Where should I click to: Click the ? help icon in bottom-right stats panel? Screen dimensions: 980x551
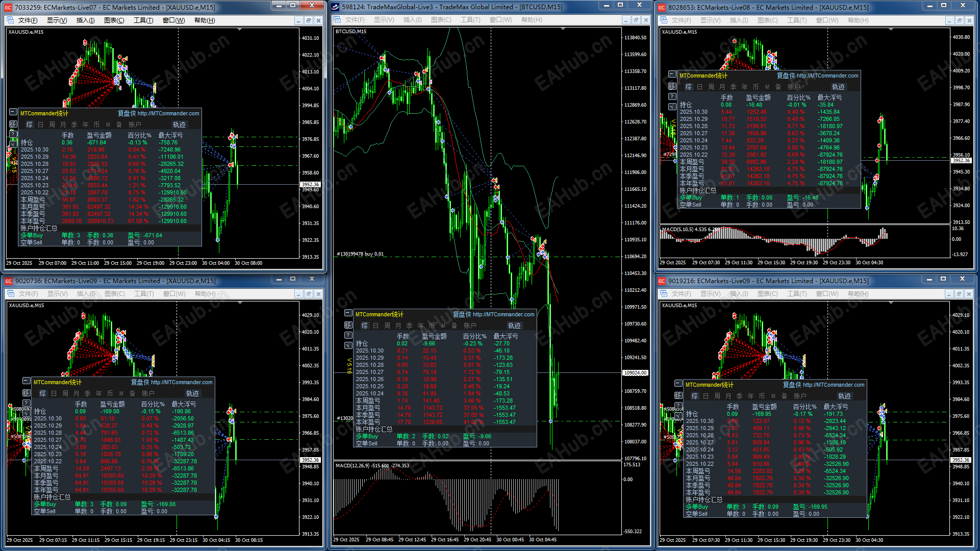point(679,406)
